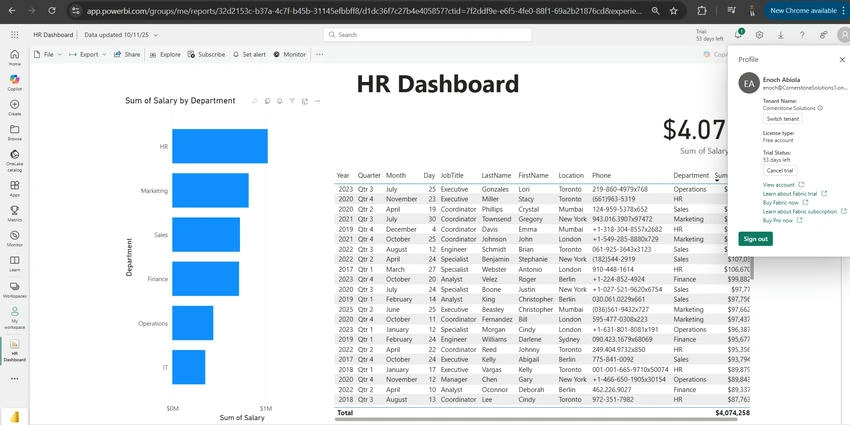This screenshot has height=425, width=850.
Task: Click the Department column header in table
Action: pyautogui.click(x=691, y=176)
